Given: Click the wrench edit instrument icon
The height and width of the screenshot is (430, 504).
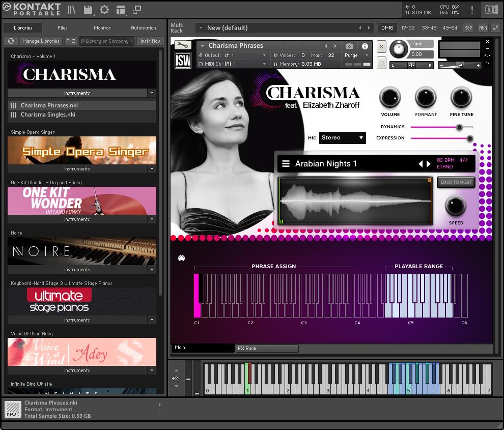Looking at the screenshot, I should point(183,45).
